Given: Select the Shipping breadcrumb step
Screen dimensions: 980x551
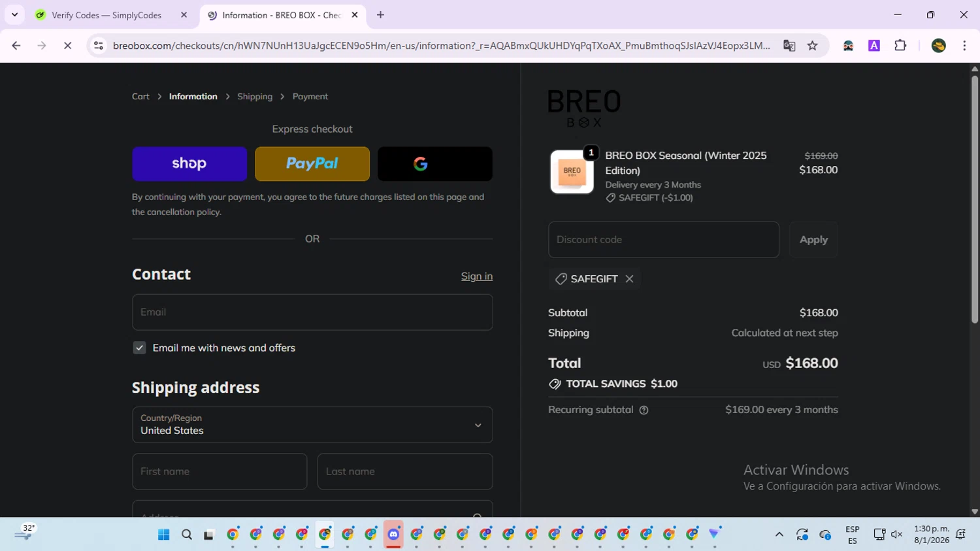Looking at the screenshot, I should coord(255,96).
